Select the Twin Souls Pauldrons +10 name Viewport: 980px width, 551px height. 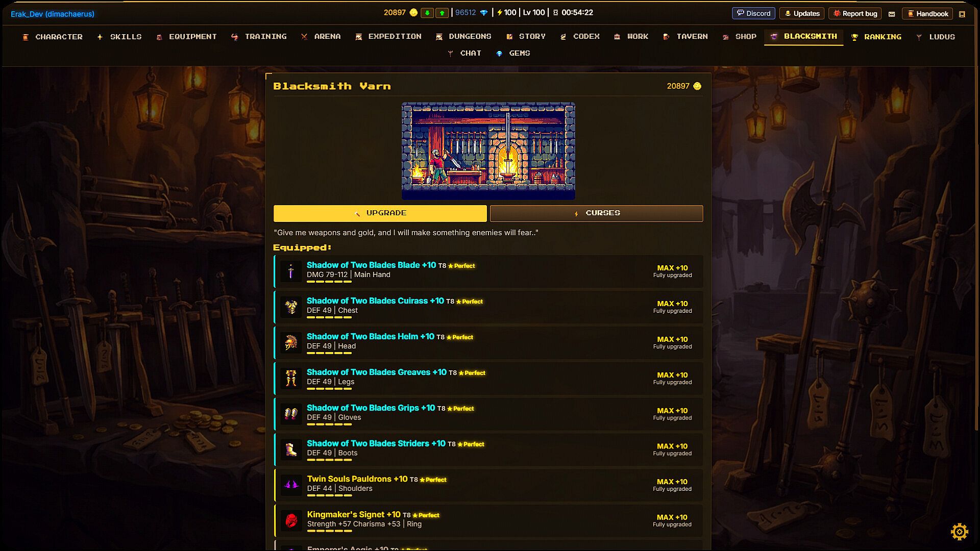pos(357,479)
